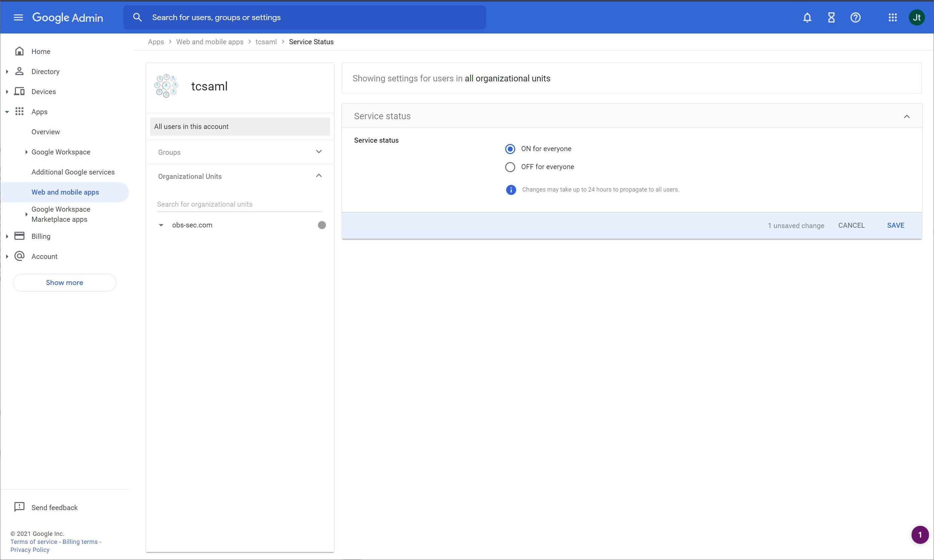Image resolution: width=934 pixels, height=560 pixels.
Task: Open Web and mobile apps breadcrumb
Action: (x=209, y=42)
